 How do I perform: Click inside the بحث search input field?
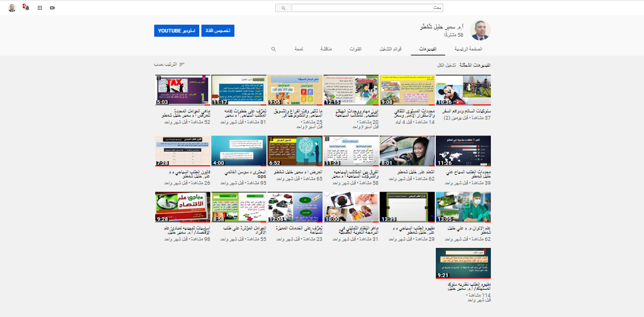pos(367,8)
